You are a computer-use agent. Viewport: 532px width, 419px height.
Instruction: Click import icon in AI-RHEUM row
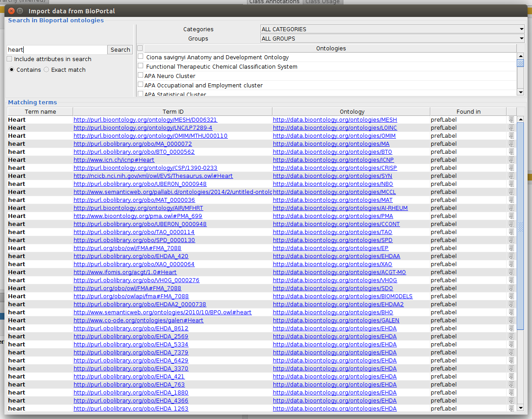click(511, 208)
